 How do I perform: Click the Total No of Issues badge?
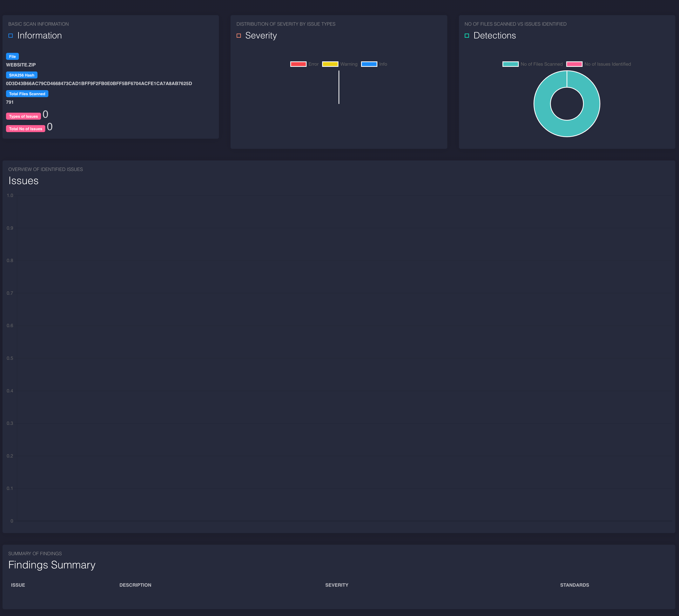(x=26, y=129)
